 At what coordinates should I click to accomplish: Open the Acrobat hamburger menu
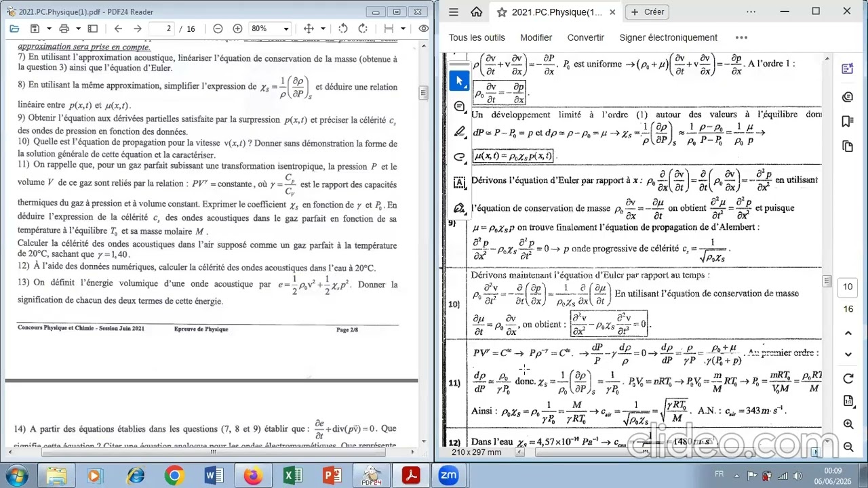454,12
